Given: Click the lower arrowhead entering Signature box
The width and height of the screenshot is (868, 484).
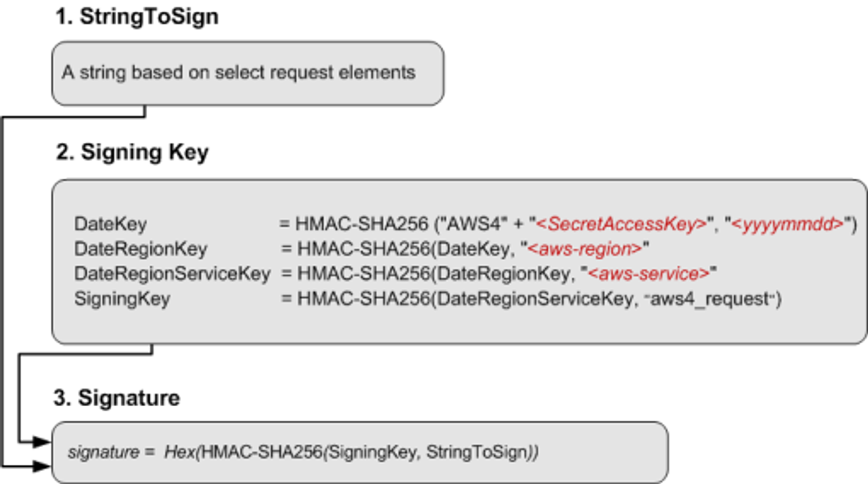Looking at the screenshot, I should pos(41,466).
